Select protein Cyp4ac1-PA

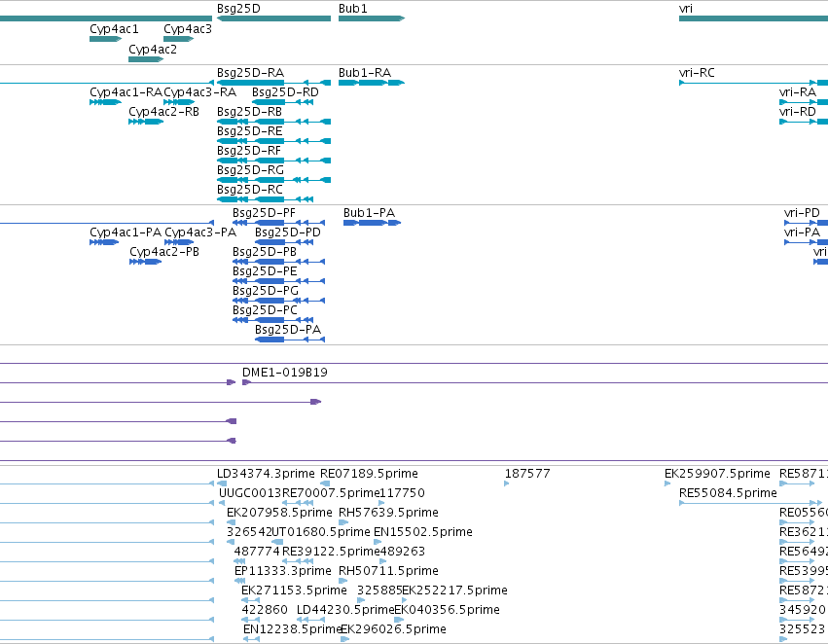click(104, 242)
